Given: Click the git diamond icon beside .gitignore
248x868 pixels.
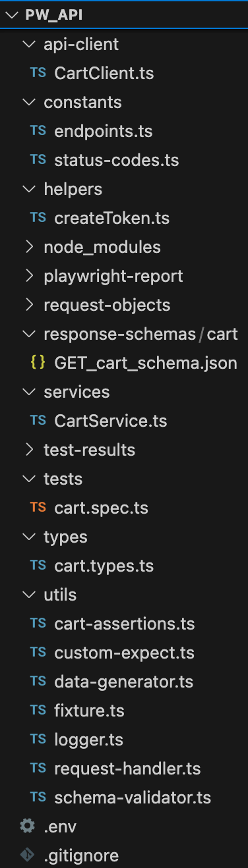Looking at the screenshot, I should point(28,855).
